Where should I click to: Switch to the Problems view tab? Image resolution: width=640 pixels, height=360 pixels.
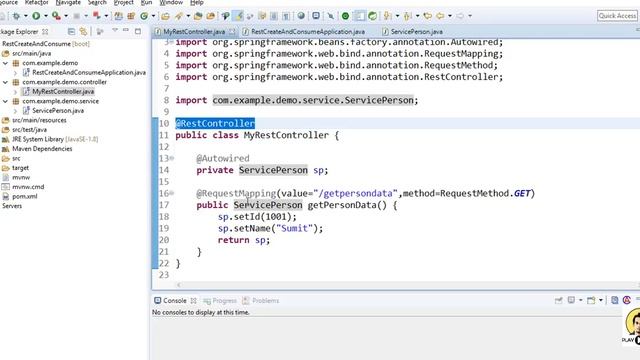tap(260, 301)
